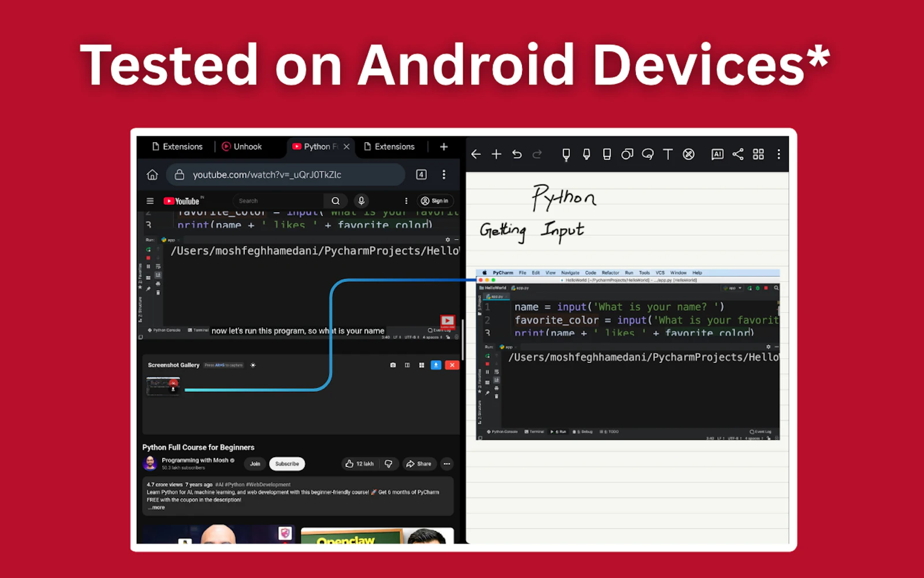Viewport: 924px width, 578px height.
Task: Open the page grid overview
Action: point(758,154)
